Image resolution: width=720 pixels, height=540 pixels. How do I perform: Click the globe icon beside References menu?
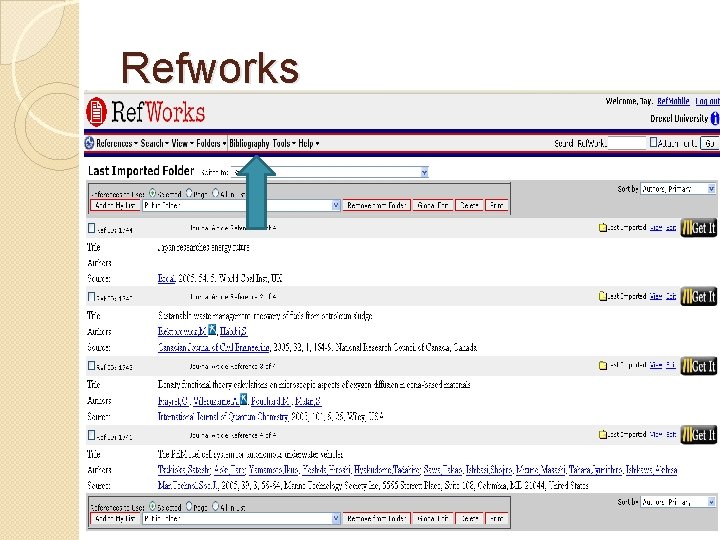[90, 143]
